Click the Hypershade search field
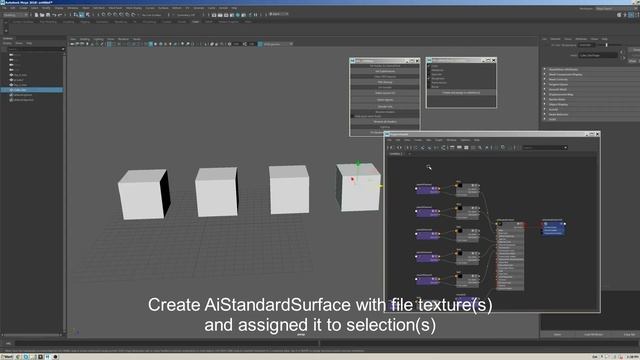Screen dimensions: 640x360 pos(545,147)
